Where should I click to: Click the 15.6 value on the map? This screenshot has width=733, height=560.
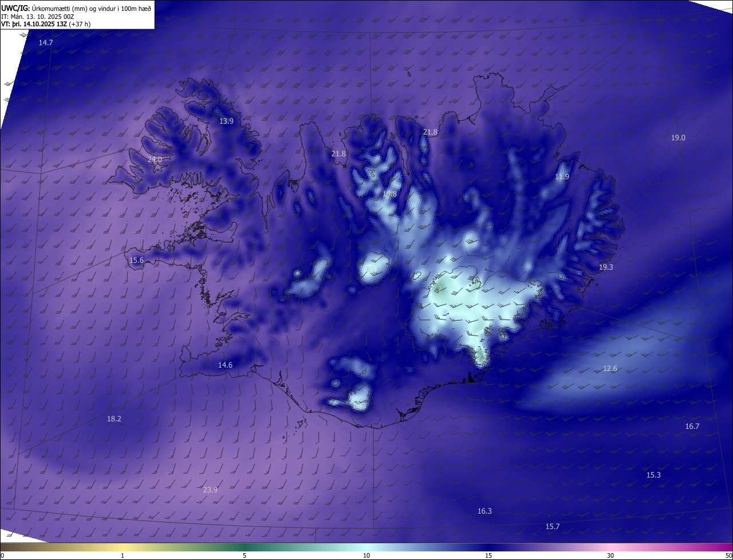pyautogui.click(x=136, y=261)
